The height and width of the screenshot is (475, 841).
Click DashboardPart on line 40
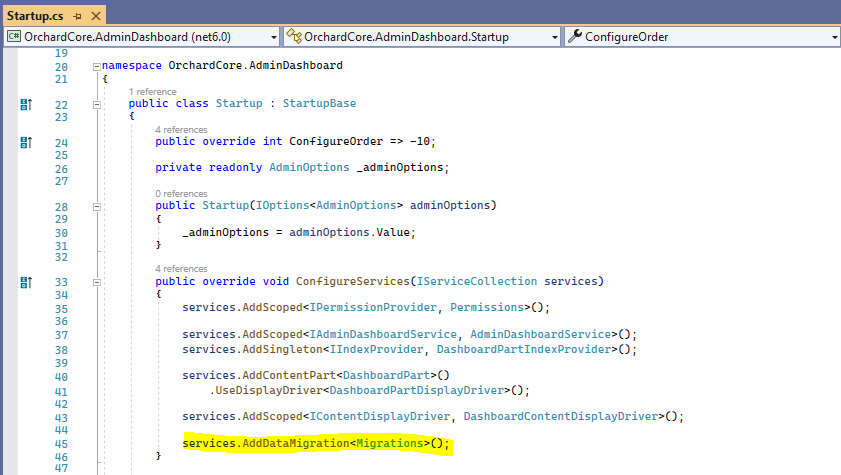(387, 375)
